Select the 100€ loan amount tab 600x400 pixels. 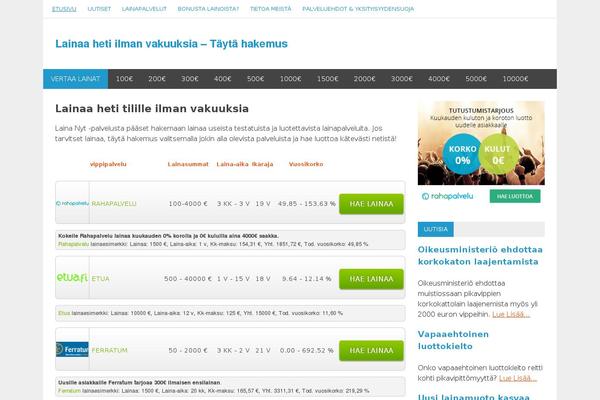tap(124, 79)
